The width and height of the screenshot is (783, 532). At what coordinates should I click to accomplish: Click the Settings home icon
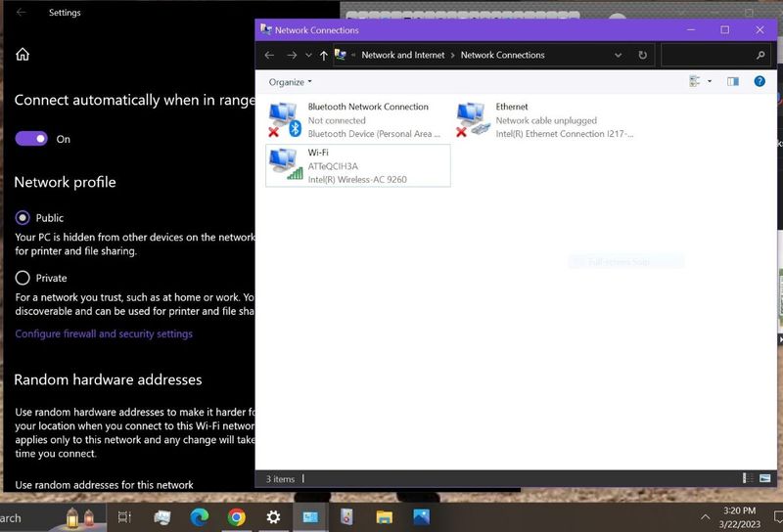(23, 55)
